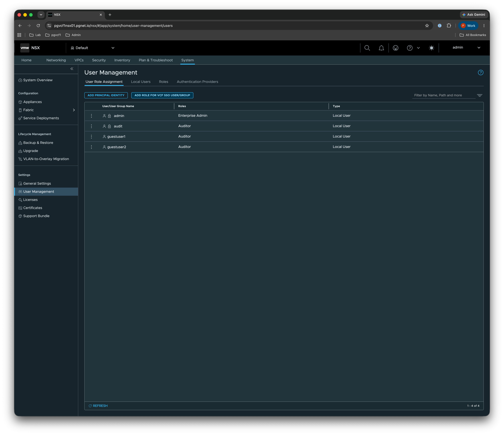Click ADD PRINCIPAL IDENTITY button
504x435 pixels.
click(106, 95)
